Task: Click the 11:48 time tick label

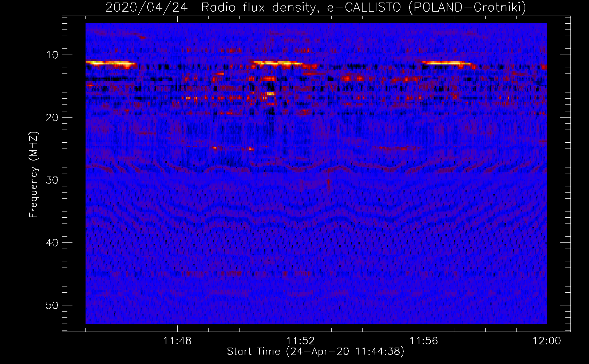Action: [177, 341]
